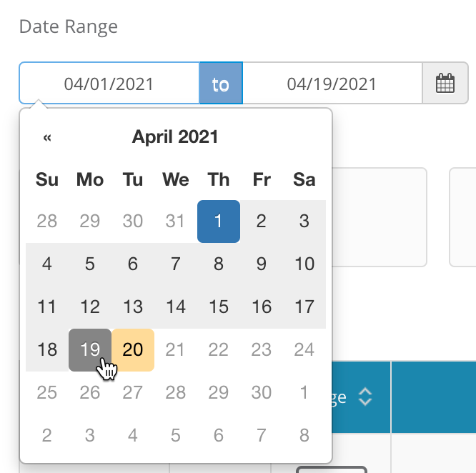
Task: Select Saturday April 17
Action: pos(304,307)
